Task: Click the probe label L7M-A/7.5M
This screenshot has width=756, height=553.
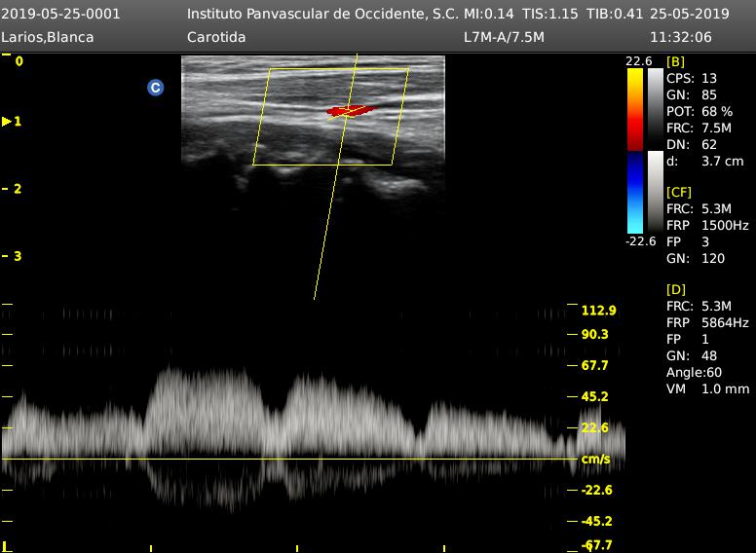Action: (x=504, y=37)
